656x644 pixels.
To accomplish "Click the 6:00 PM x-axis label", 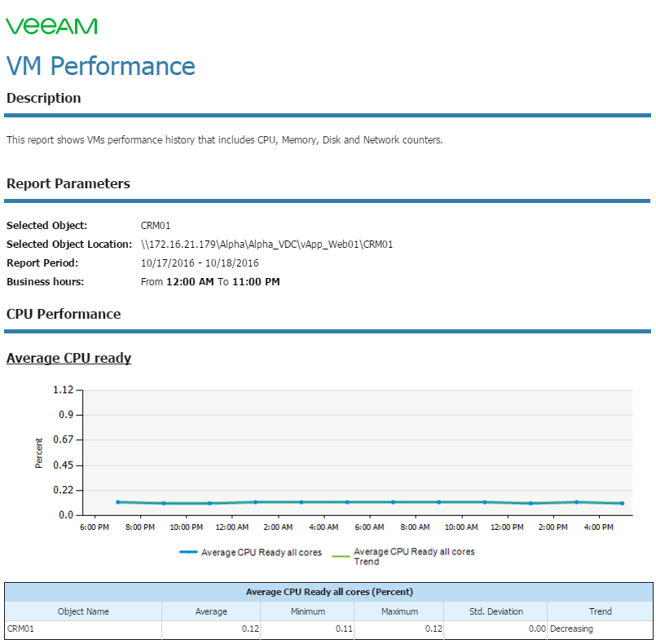I will (x=95, y=527).
